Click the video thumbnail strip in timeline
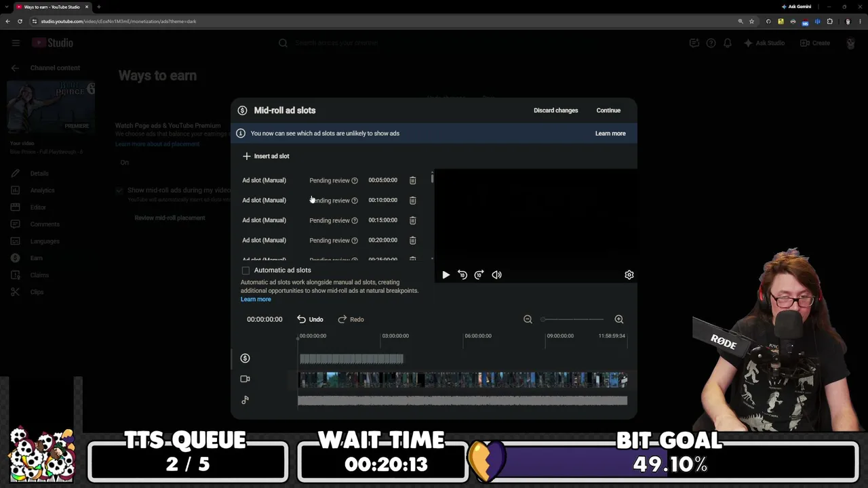868x488 pixels. 462,380
